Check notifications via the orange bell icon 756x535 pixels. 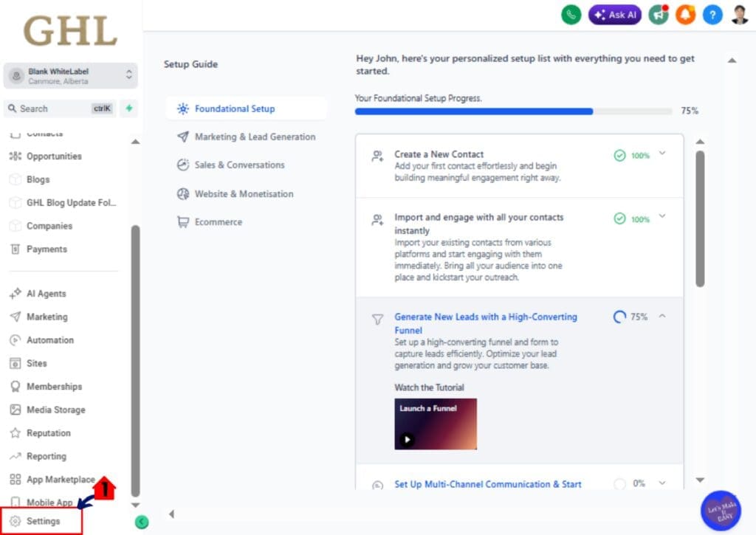point(685,14)
